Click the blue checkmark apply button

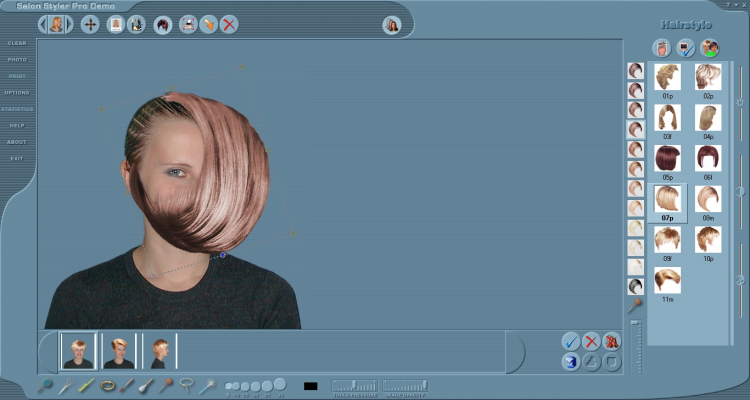[571, 341]
